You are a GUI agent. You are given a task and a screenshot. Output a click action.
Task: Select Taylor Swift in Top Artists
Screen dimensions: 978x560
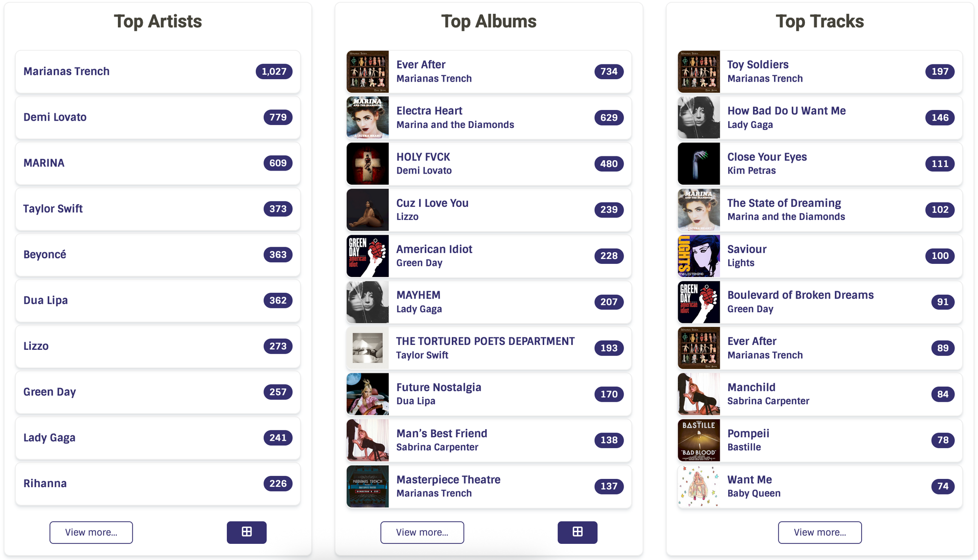(53, 209)
